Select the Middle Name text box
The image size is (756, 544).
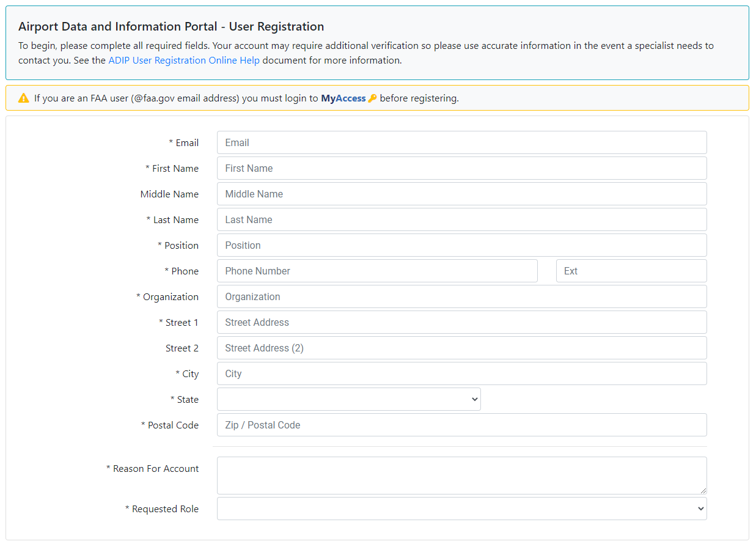(x=461, y=194)
